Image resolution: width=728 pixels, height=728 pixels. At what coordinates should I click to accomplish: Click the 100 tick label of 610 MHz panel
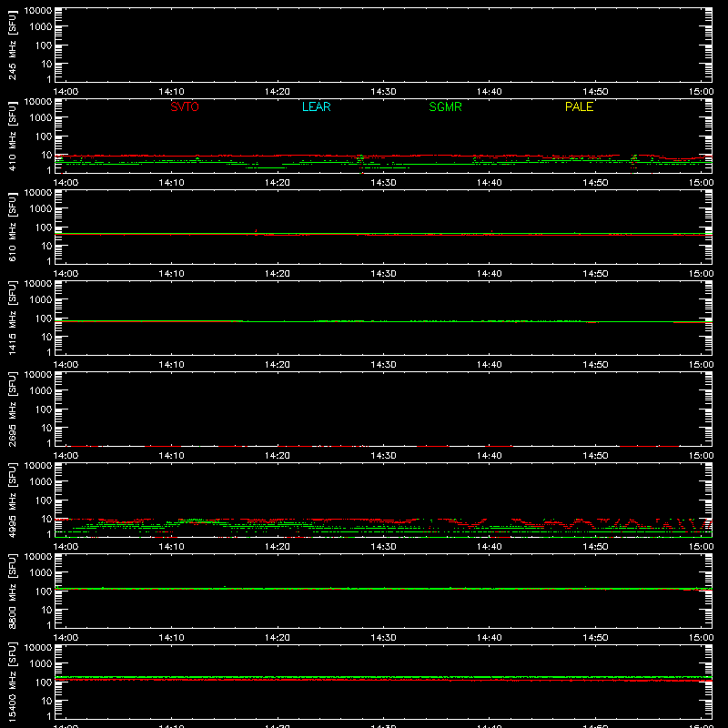[44, 227]
